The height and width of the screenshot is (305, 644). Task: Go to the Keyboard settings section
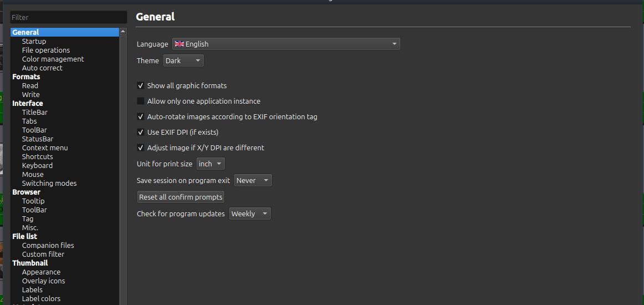pyautogui.click(x=37, y=165)
